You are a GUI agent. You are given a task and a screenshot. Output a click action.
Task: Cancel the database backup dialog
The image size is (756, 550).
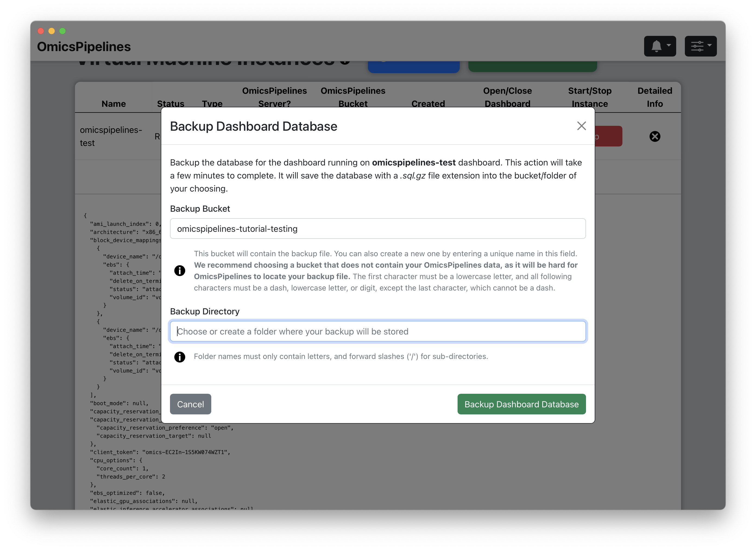point(190,404)
